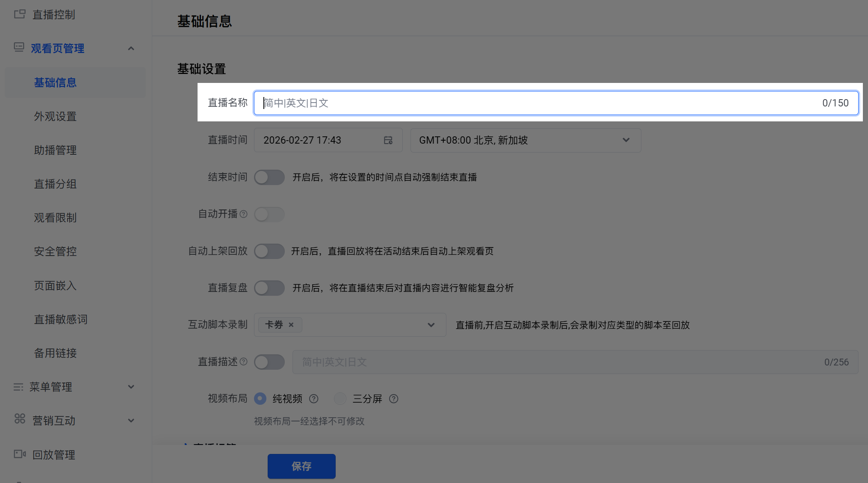Click the video icon beside 回放管理
Viewport: 868px width, 483px height.
click(x=19, y=454)
